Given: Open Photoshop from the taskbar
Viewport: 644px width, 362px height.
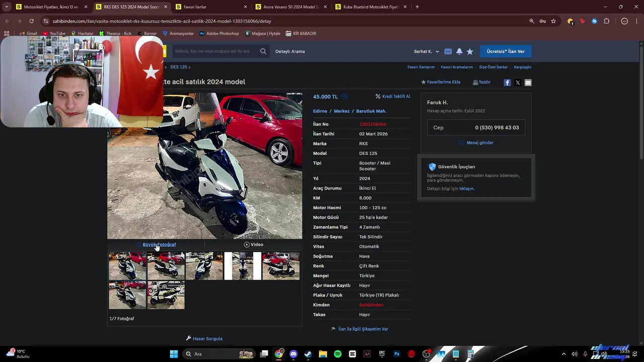Looking at the screenshot, I should 396,354.
